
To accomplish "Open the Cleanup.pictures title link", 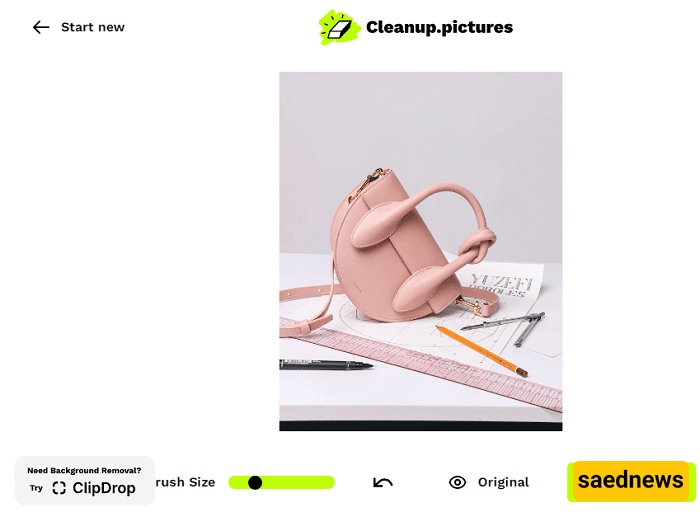I will coord(439,27).
